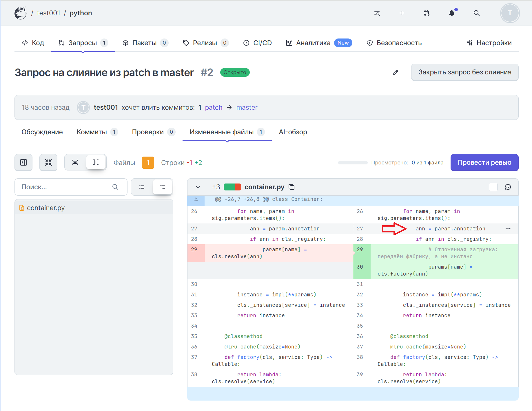Screen dimensions: 532x411
Task: Open pull requests icon in header
Action: pyautogui.click(x=427, y=13)
